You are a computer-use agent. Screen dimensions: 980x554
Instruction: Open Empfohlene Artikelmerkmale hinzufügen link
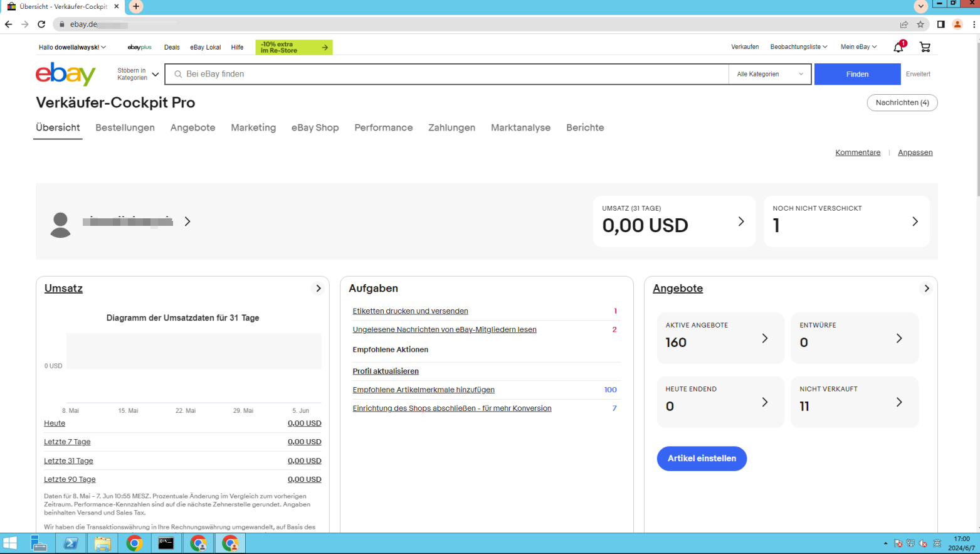tap(423, 390)
